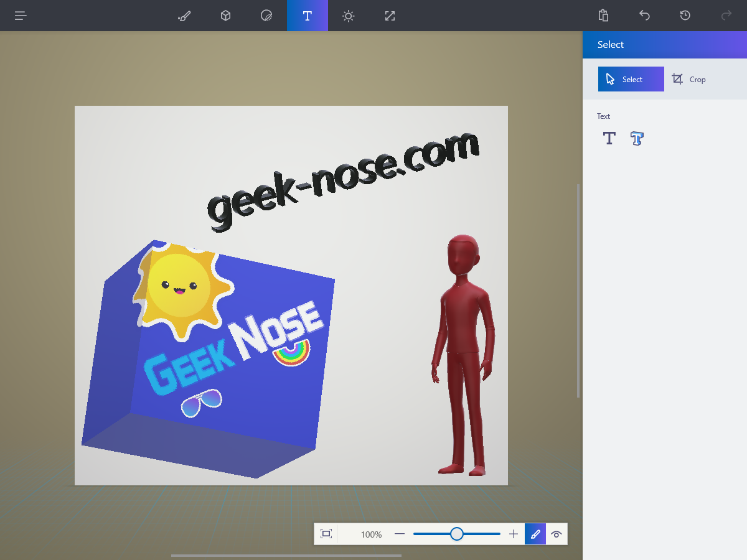Image resolution: width=747 pixels, height=560 pixels.
Task: Click the zoom out minus button
Action: click(x=400, y=534)
